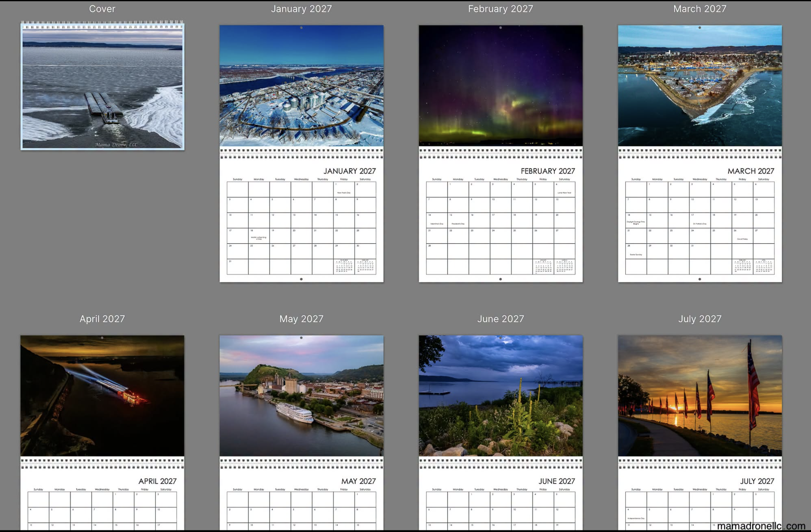811x532 pixels.
Task: Click New Year's Day cell in January
Action: click(344, 189)
